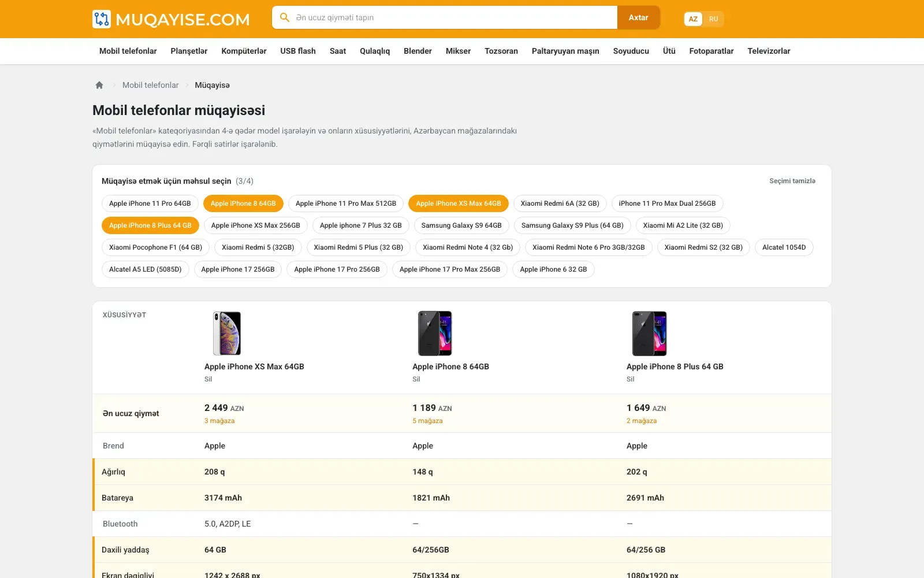Open Blender category
Image resolution: width=924 pixels, height=578 pixels.
click(x=418, y=51)
